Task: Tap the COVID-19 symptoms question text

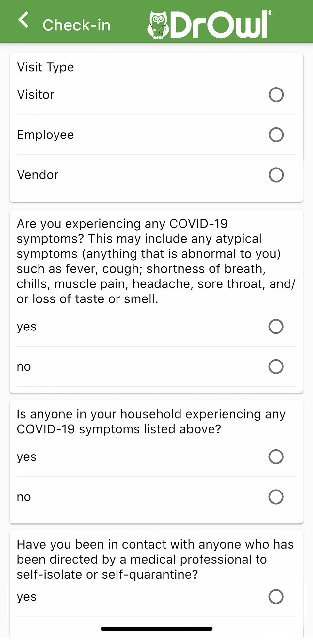Action: [156, 261]
